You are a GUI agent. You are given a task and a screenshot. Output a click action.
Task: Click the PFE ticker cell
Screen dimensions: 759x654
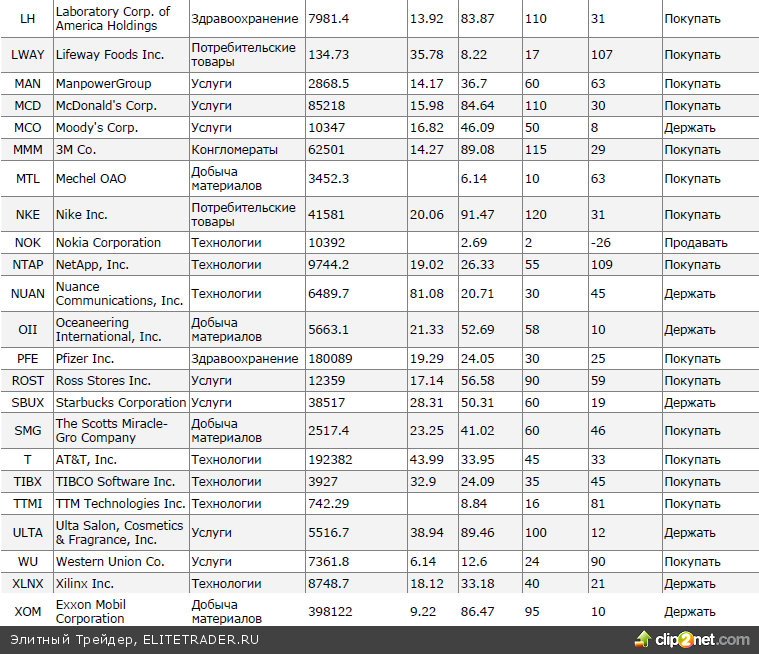[27, 359]
